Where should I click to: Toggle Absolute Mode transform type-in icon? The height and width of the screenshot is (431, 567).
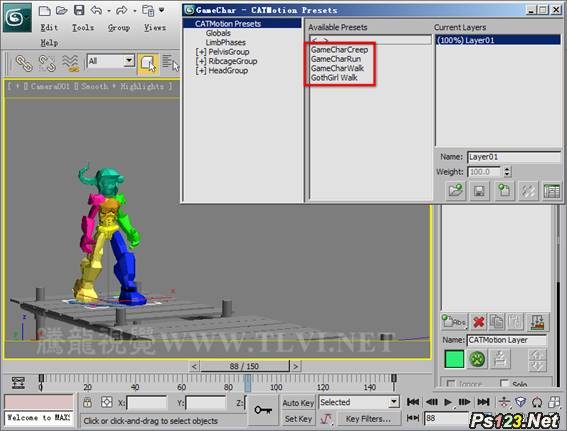[x=107, y=402]
